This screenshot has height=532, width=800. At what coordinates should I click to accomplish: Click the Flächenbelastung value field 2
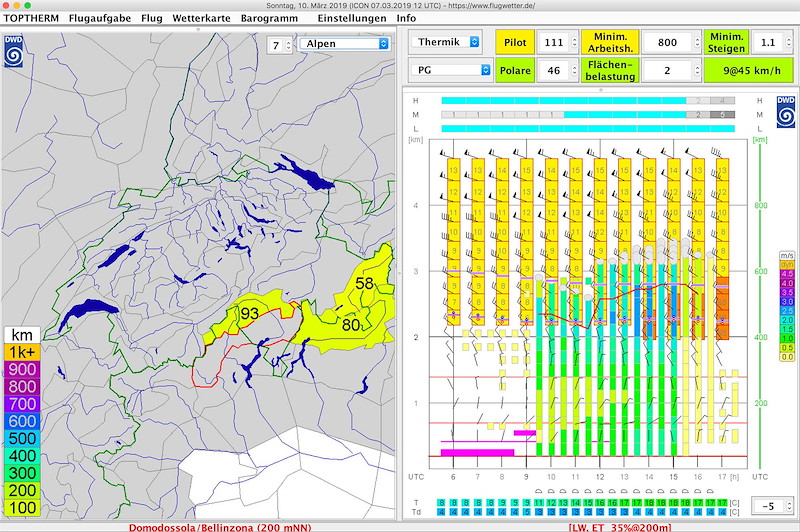click(667, 70)
